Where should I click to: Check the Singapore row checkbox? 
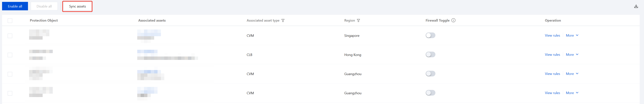10,36
